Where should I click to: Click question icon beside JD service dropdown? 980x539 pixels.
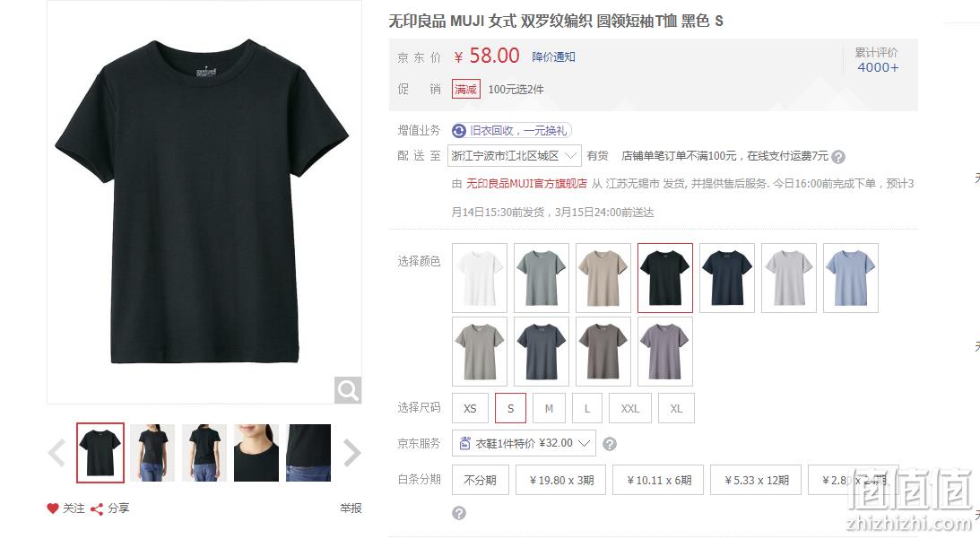click(610, 444)
